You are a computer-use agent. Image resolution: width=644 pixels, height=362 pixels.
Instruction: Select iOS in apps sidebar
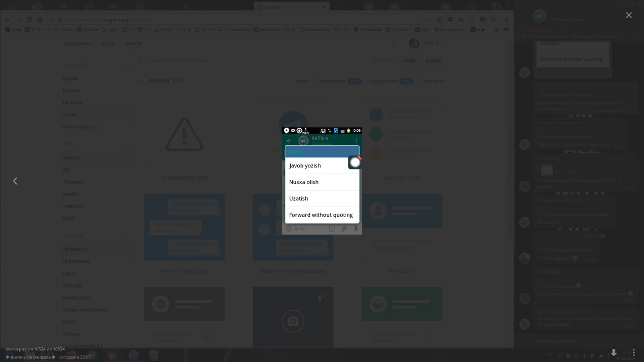(x=66, y=170)
